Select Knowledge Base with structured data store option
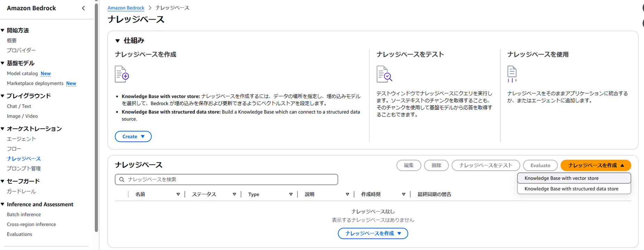 574,189
